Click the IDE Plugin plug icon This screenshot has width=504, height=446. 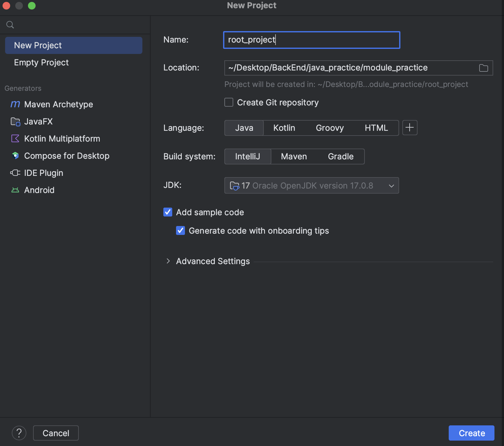(x=15, y=173)
